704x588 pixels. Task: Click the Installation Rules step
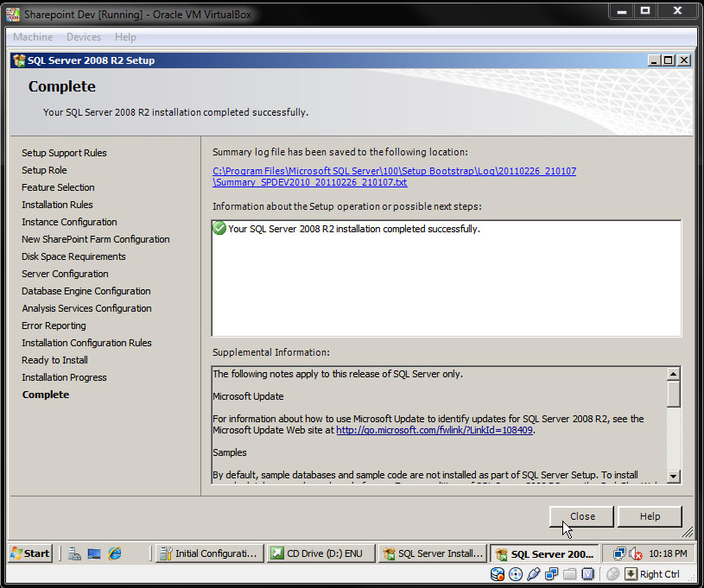point(57,205)
